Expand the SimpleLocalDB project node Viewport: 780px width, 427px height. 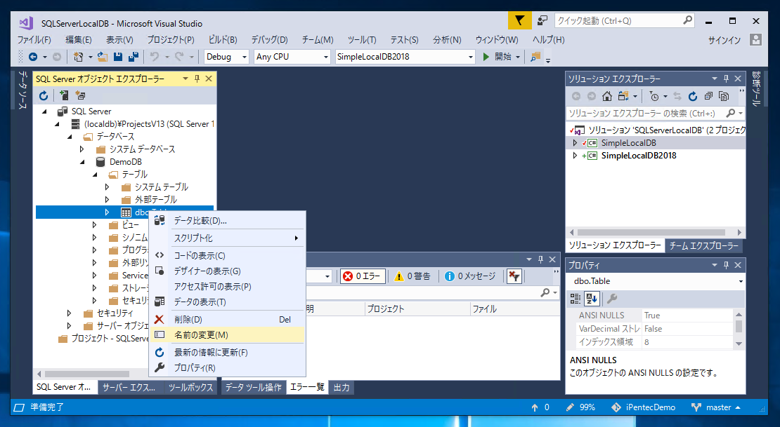coord(575,143)
